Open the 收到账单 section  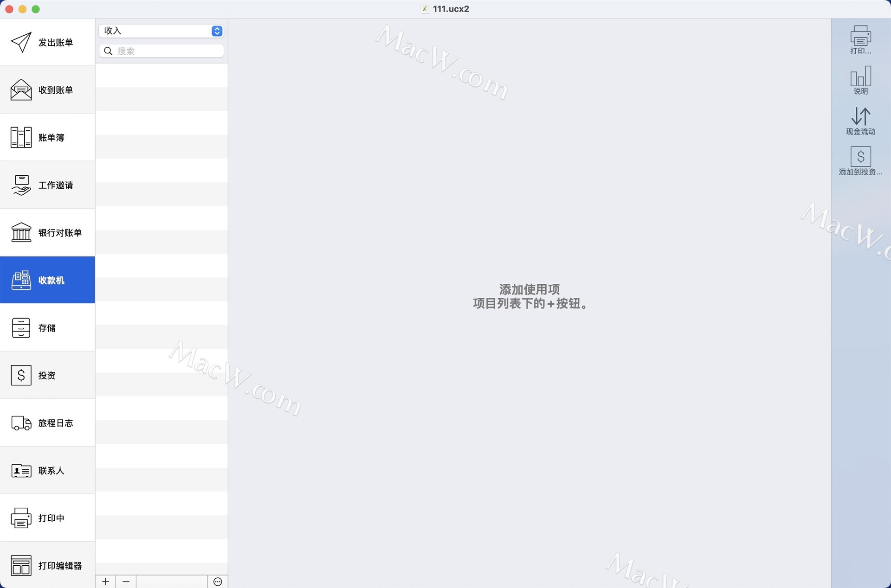tap(47, 90)
